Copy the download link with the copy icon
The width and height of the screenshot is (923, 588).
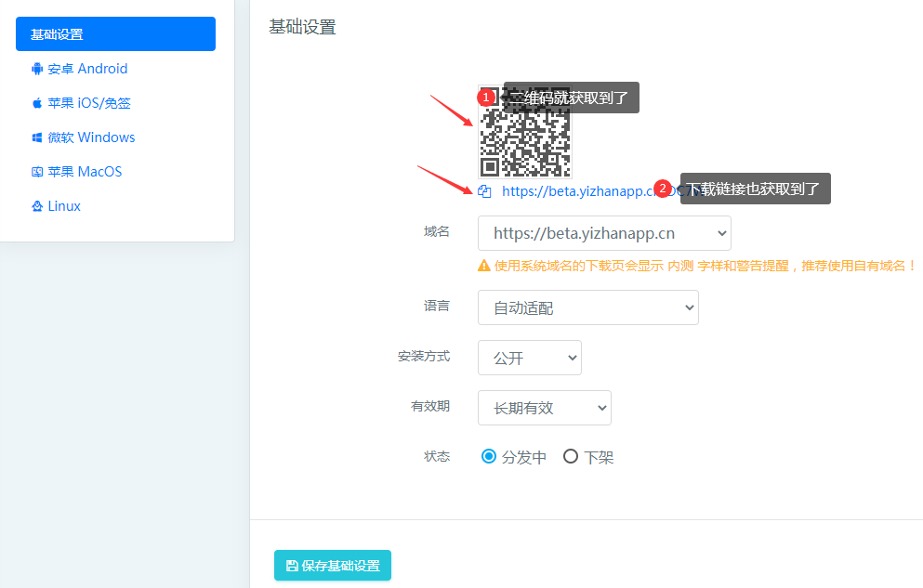(484, 191)
